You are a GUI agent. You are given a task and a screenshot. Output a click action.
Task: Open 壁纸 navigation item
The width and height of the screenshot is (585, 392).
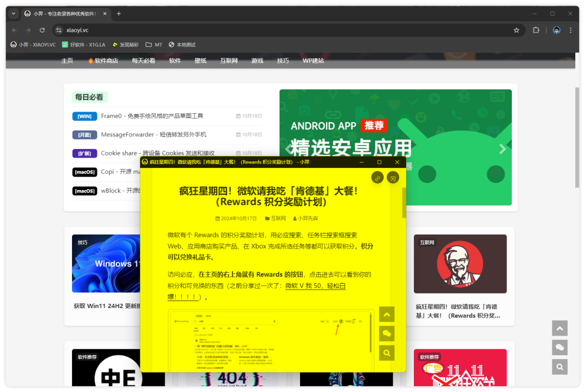coord(201,61)
